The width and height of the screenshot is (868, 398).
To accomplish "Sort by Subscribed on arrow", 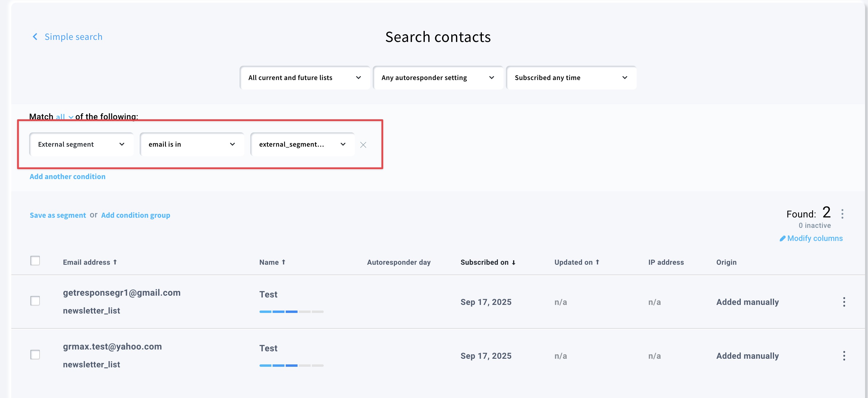I will tap(514, 263).
